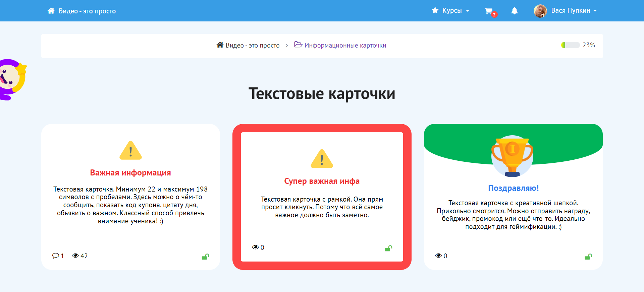Toggle the green unlock icon on first card
The width and height of the screenshot is (644, 292).
205,257
